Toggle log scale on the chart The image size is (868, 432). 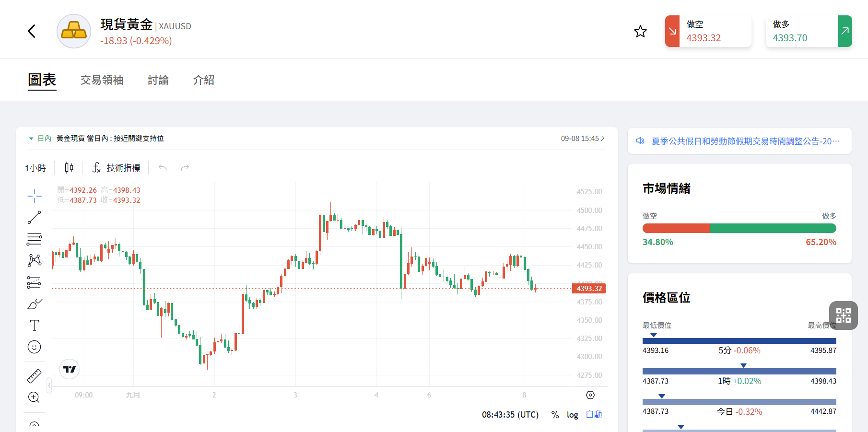572,415
